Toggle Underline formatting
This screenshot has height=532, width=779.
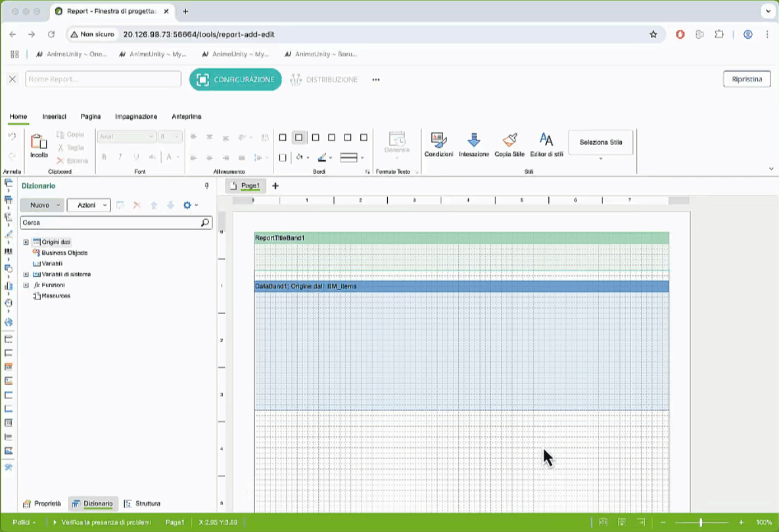click(136, 157)
